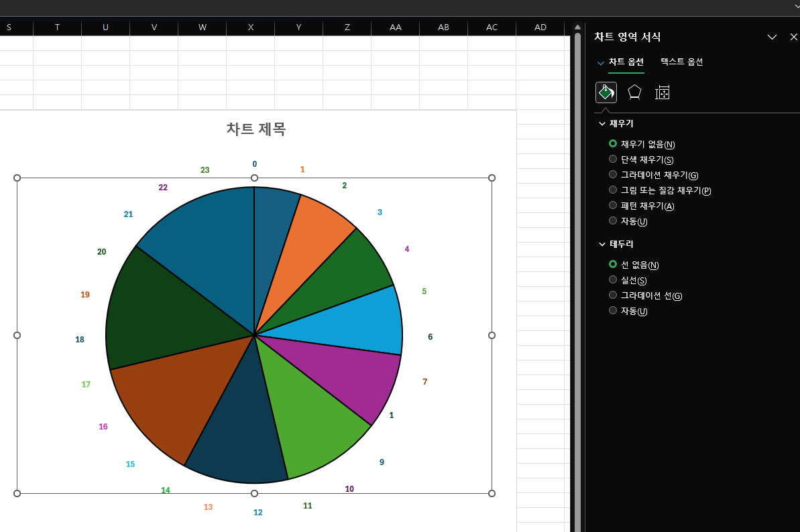Select 채우기 없음(N) fill option
Viewport: 800px width, 532px height.
[642, 144]
